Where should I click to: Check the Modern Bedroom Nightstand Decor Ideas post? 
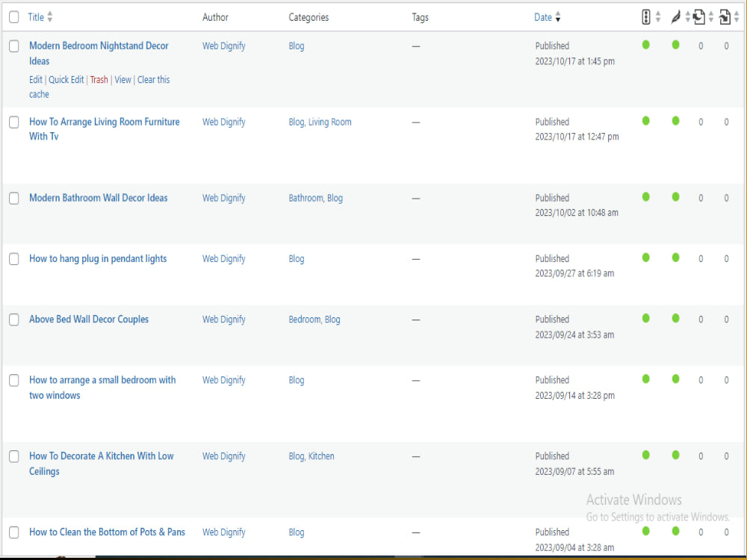click(x=13, y=46)
